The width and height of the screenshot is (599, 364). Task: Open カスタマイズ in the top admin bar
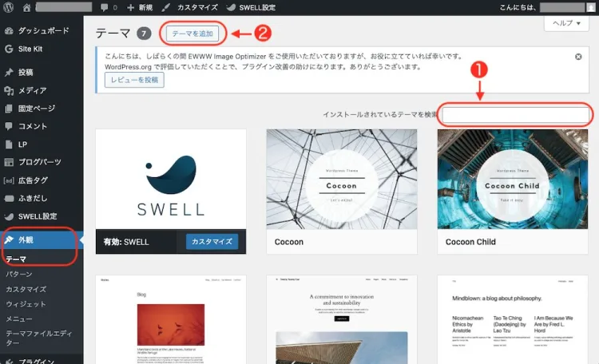[189, 7]
